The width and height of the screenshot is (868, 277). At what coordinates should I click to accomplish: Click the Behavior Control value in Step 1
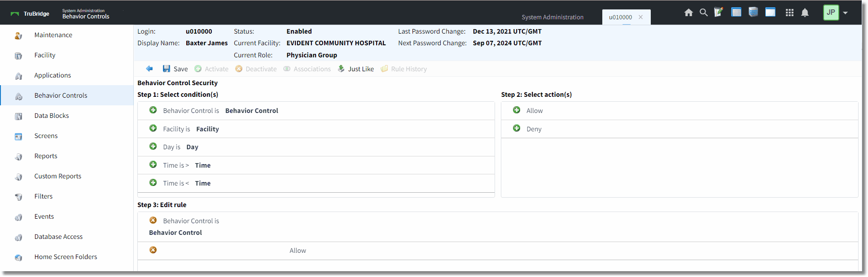252,111
